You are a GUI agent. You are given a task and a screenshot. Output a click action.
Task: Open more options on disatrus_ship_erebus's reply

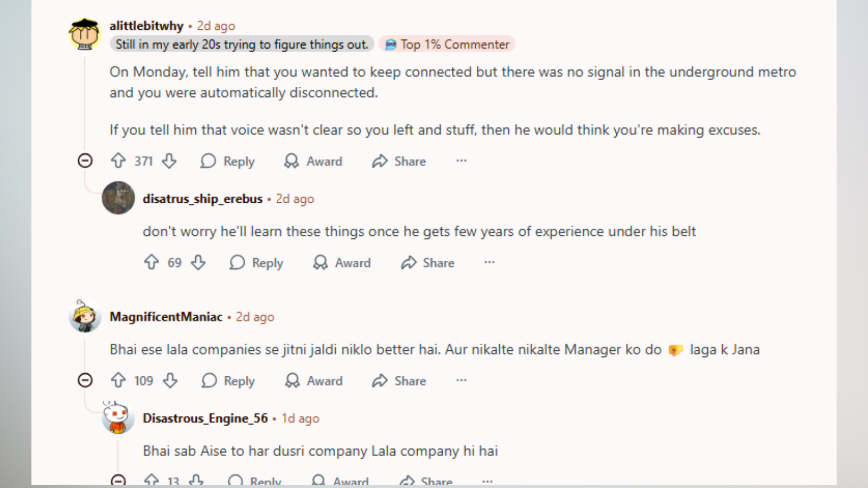489,262
